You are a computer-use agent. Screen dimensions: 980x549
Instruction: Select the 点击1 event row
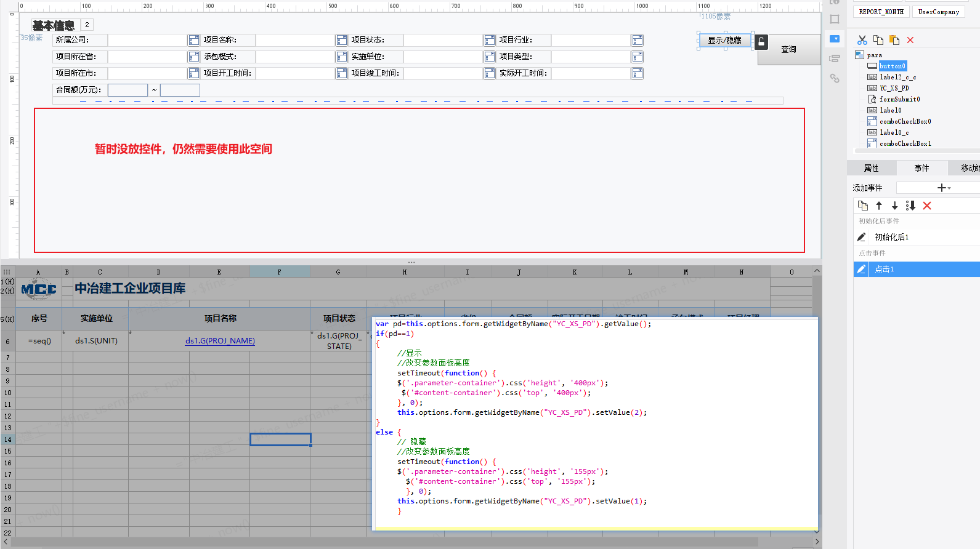tap(917, 269)
